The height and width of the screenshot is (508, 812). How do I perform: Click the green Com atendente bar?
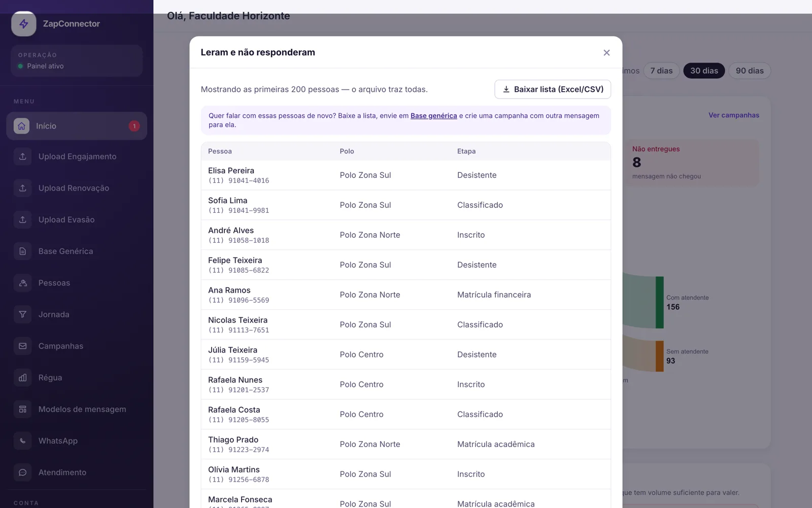660,302
